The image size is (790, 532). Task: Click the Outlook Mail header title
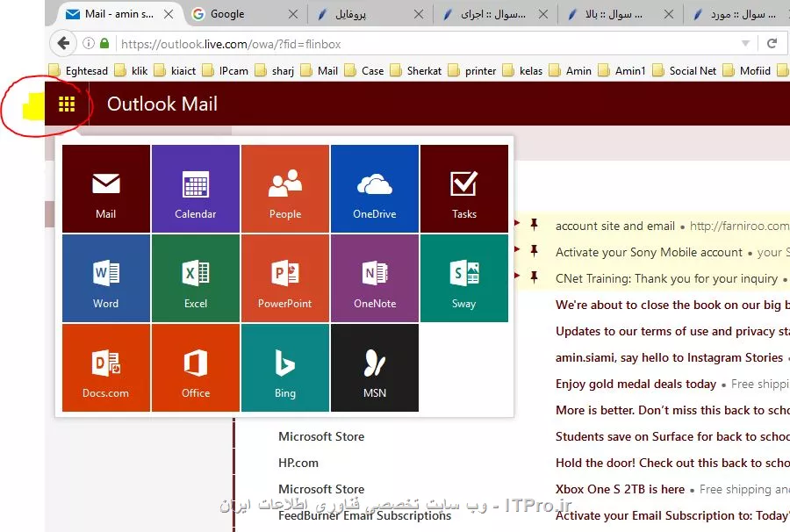pos(162,104)
